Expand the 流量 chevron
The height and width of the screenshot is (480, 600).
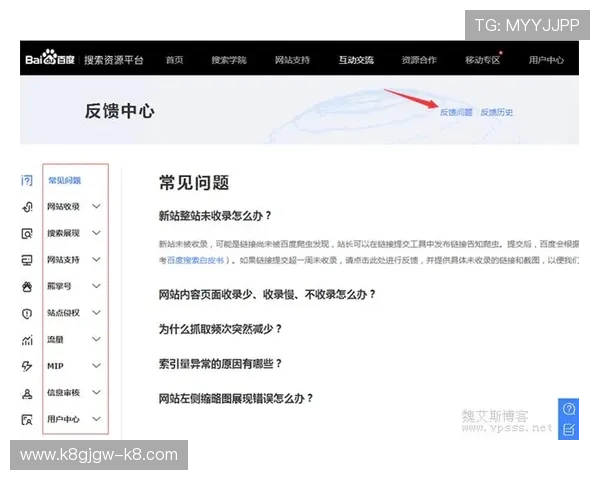[x=96, y=339]
